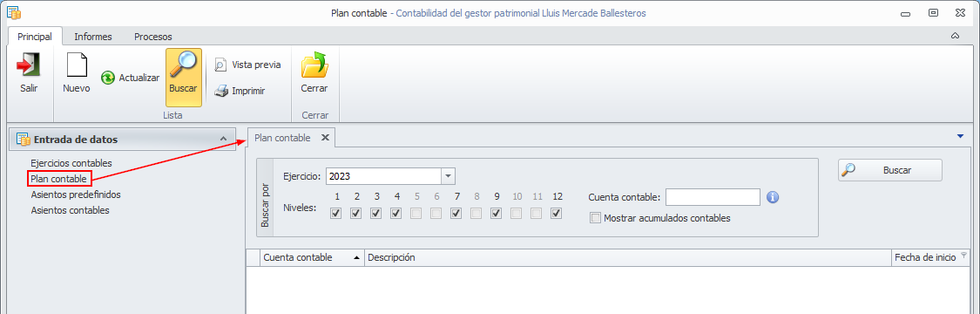Toggle level 12 checkbox in Niveles
980x314 pixels.
557,214
